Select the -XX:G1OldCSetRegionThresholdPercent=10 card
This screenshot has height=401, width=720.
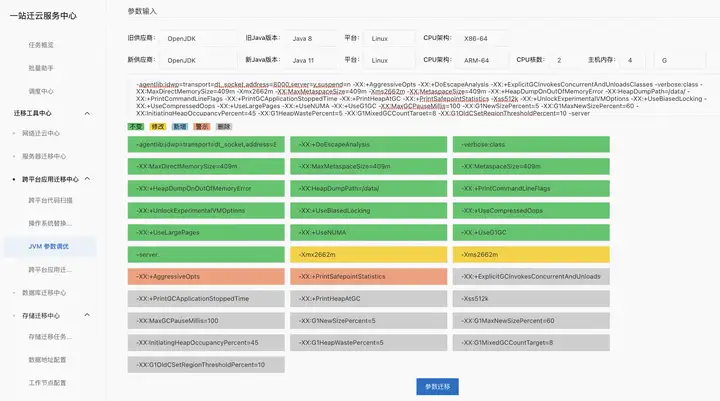click(206, 365)
